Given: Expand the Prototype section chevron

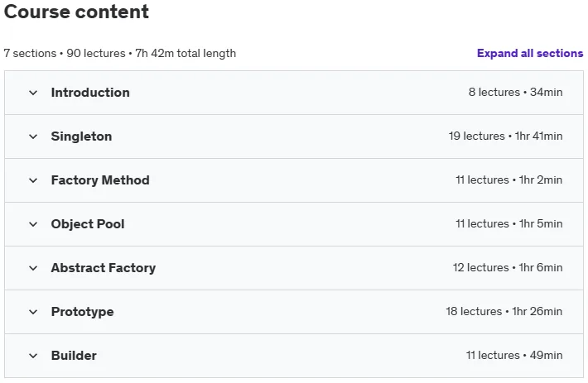Looking at the screenshot, I should click(33, 312).
